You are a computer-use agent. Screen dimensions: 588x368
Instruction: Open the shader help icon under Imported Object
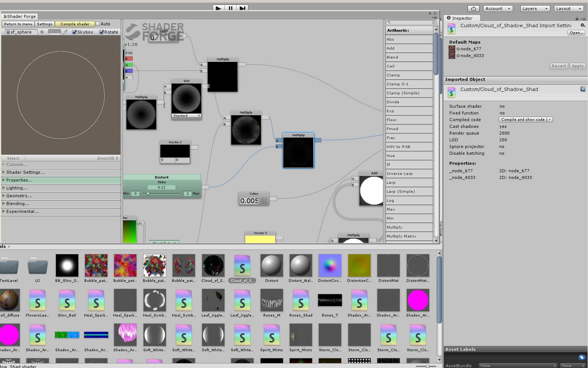(583, 89)
